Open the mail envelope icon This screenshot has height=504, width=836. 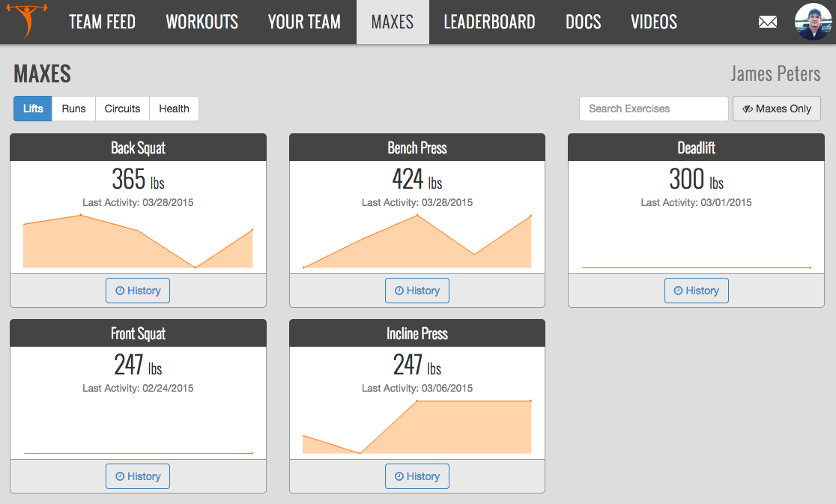click(768, 22)
